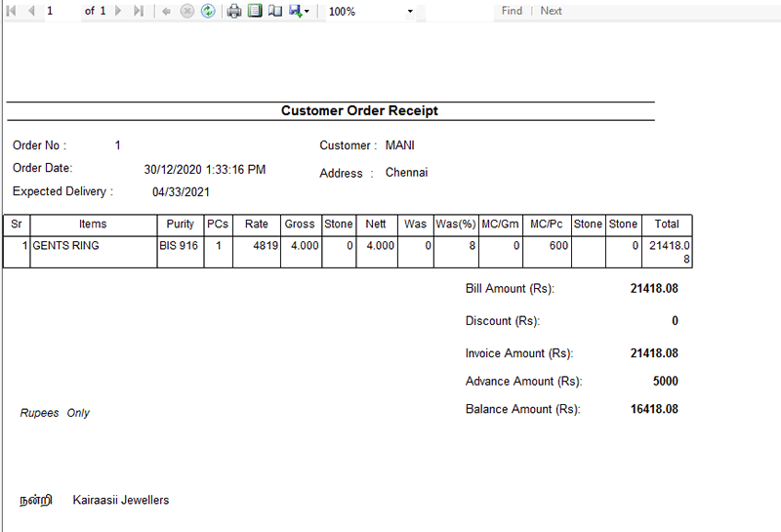The image size is (781, 532).
Task: Select Advance Amount value 5000
Action: pos(666,381)
